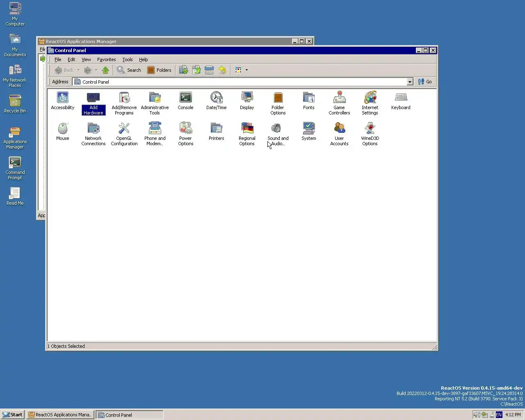Click the Start button
This screenshot has width=525, height=420.
12,415
